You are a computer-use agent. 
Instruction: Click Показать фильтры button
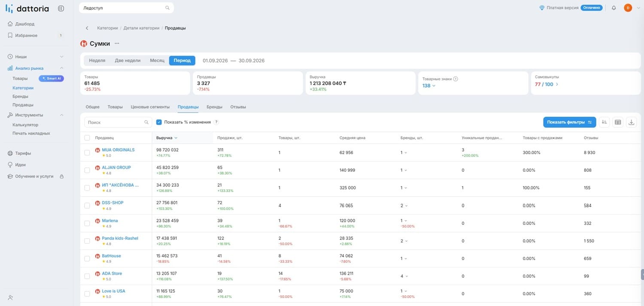(x=570, y=122)
